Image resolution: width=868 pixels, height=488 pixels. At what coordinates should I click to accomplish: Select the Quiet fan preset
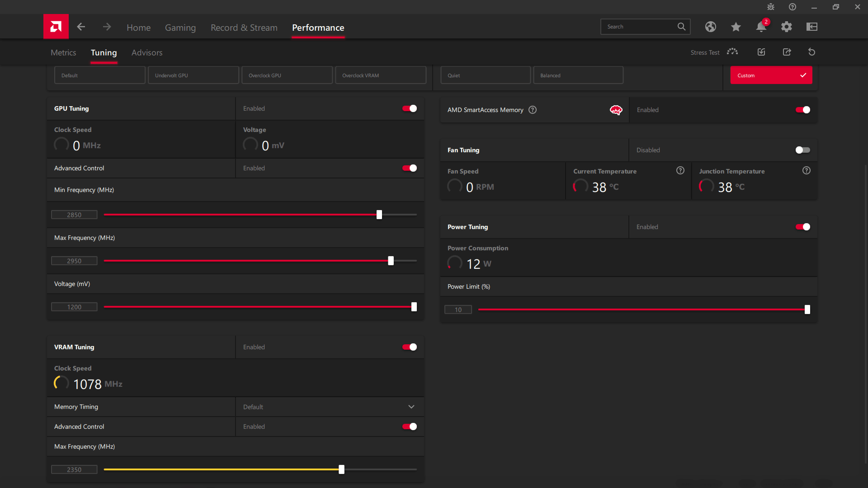click(x=486, y=75)
